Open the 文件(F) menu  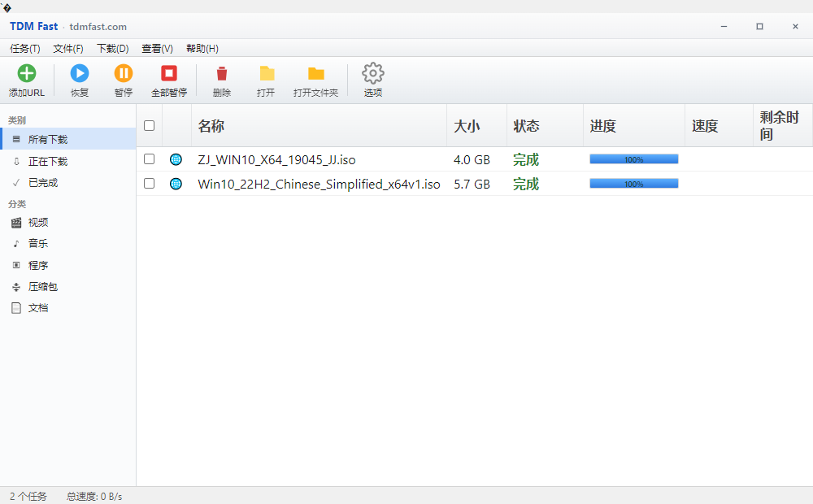click(68, 48)
